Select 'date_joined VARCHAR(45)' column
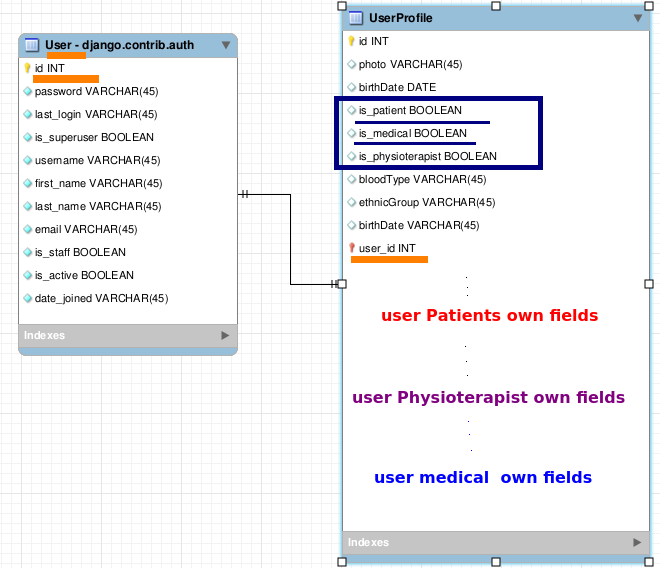The height and width of the screenshot is (568, 660). pos(101,299)
